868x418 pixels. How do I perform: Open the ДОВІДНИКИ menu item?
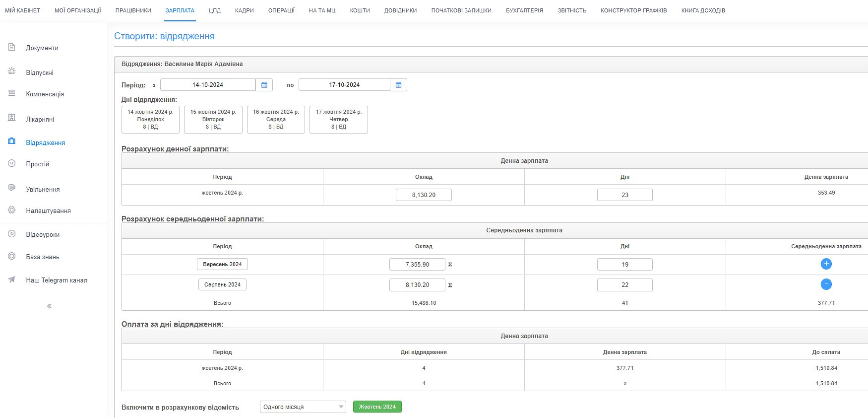pos(401,10)
